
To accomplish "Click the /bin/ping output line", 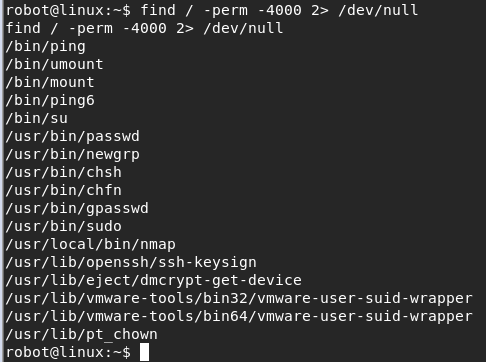I will tap(46, 46).
